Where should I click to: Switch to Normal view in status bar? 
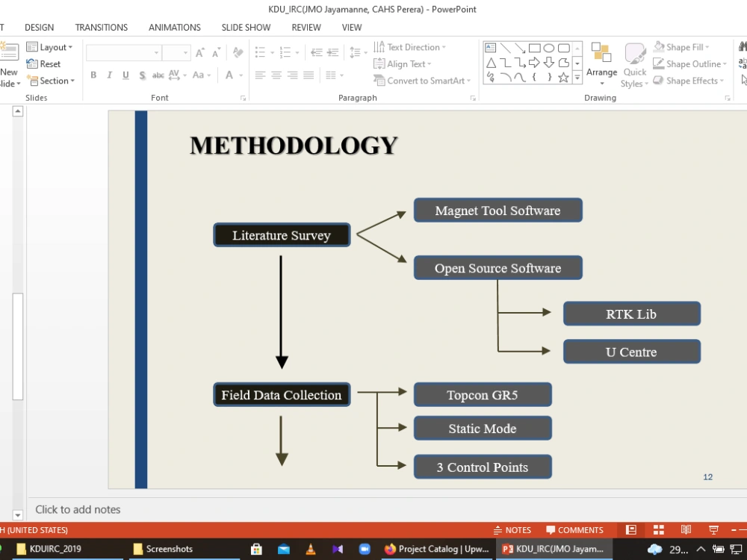(x=631, y=530)
